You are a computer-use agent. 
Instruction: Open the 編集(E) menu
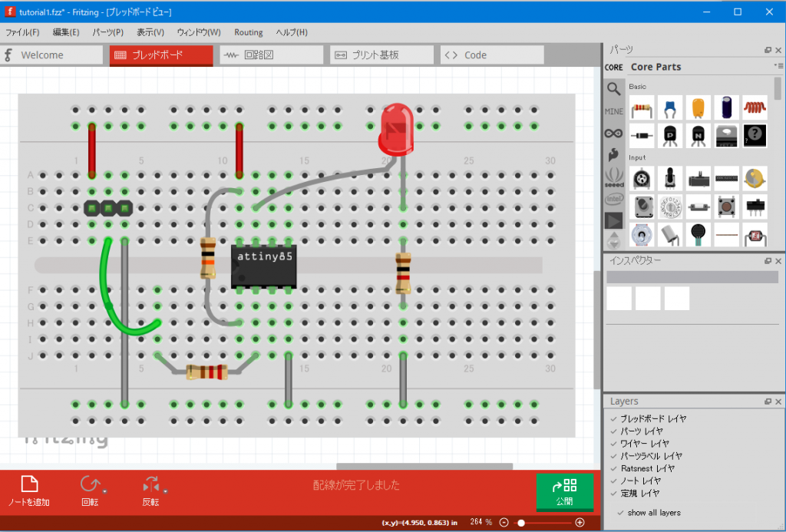[66, 32]
